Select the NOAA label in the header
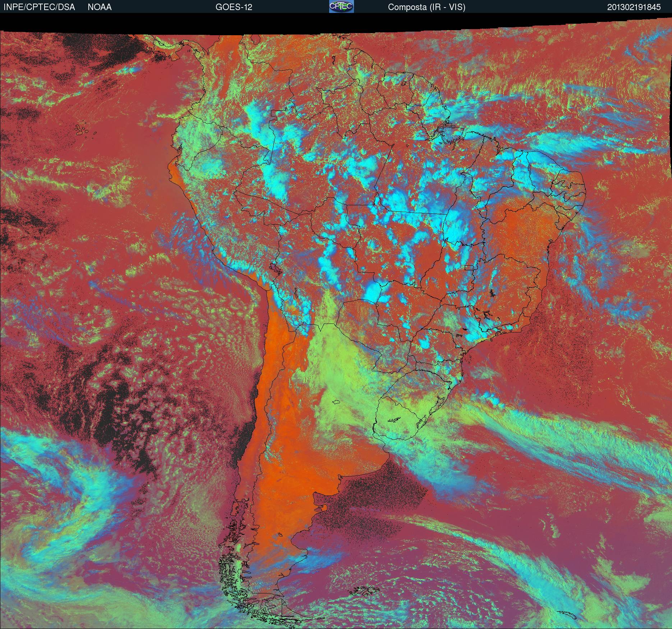 coord(100,7)
